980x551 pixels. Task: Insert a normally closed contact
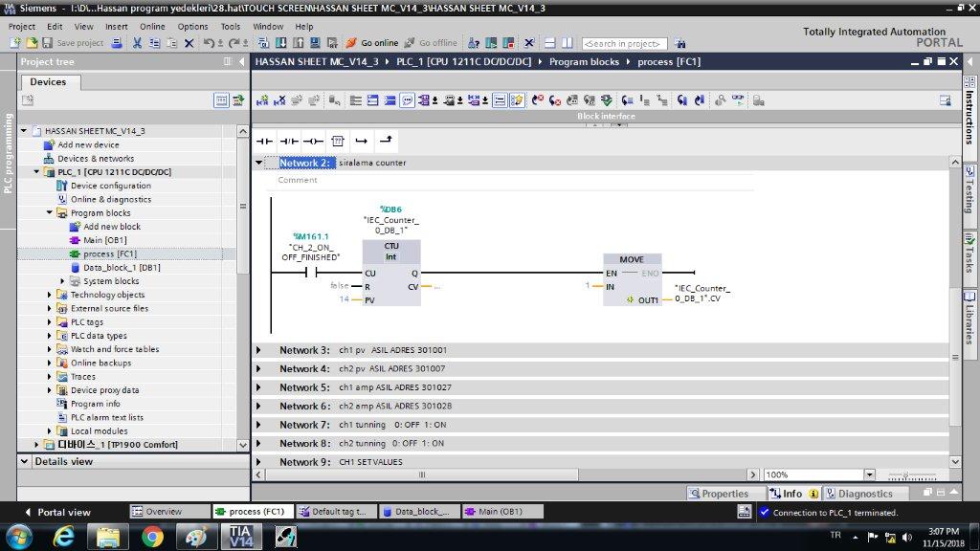pyautogui.click(x=289, y=142)
